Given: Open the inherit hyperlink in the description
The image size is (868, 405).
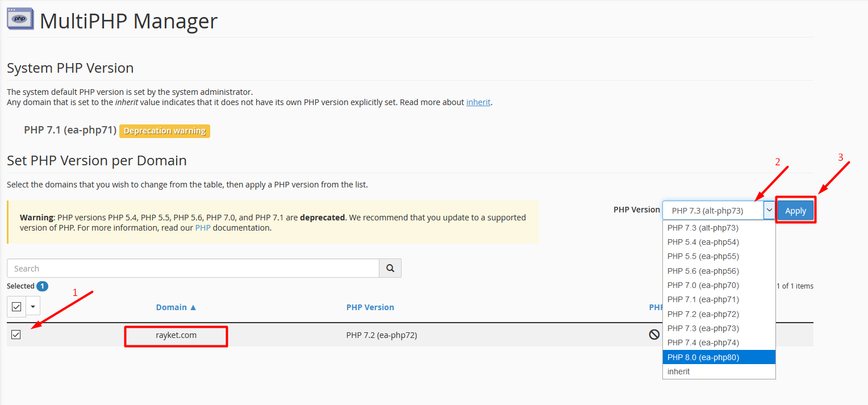Looking at the screenshot, I should coord(478,102).
